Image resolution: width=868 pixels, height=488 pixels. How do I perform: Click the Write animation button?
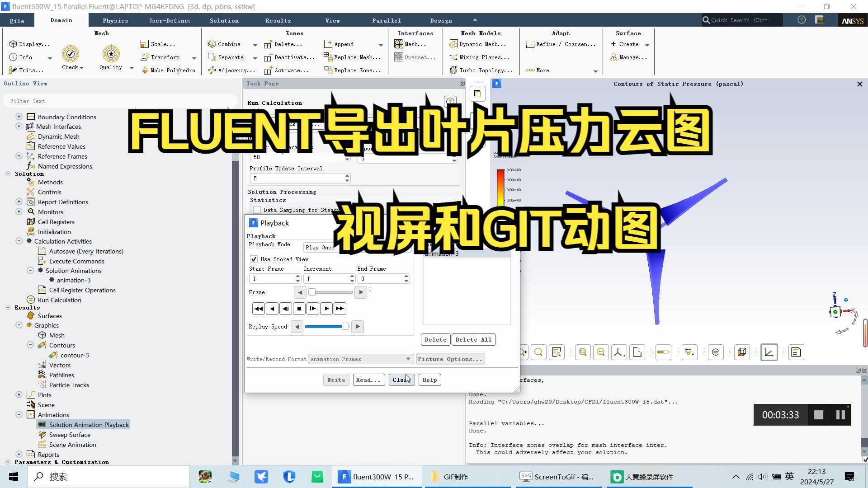pyautogui.click(x=335, y=380)
